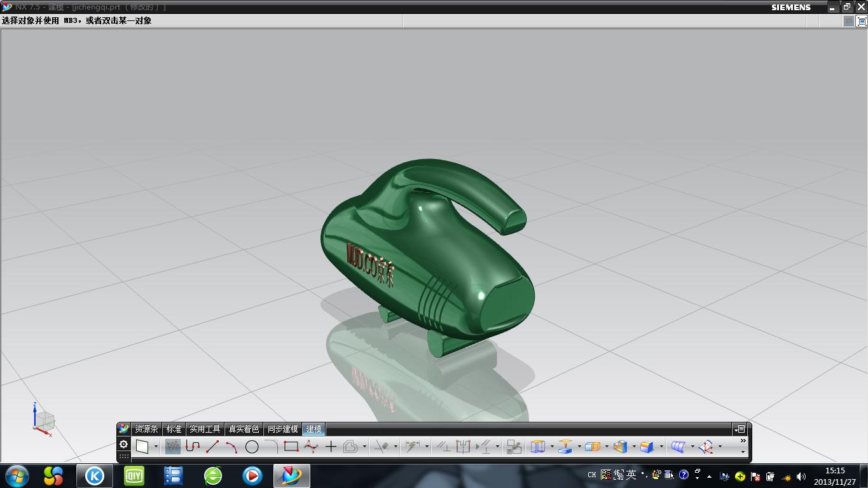Open dropdown next to Move Object tool
868x488 pixels.
click(720, 447)
